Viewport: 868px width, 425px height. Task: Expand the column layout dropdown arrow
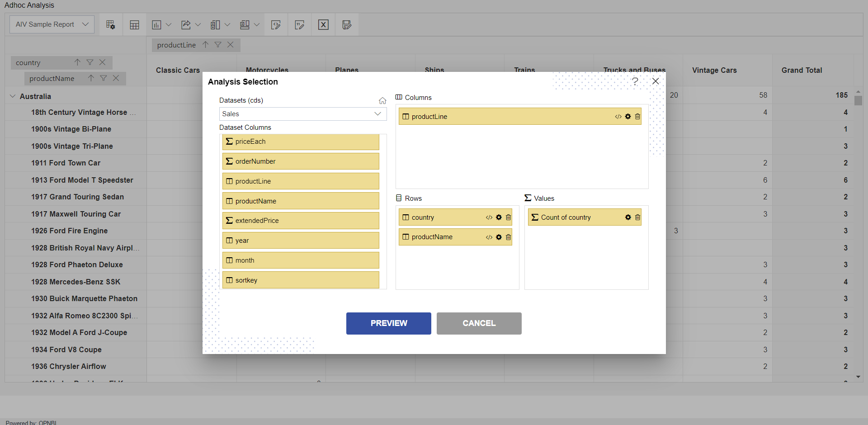(x=227, y=25)
